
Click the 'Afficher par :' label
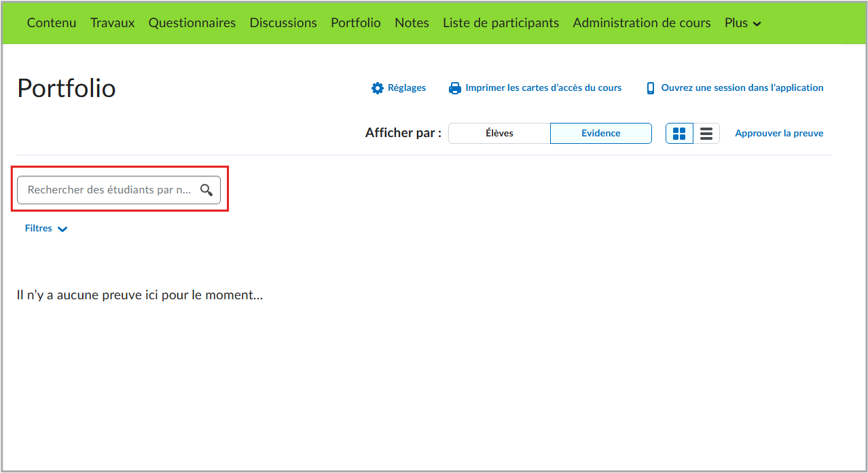[x=403, y=133]
